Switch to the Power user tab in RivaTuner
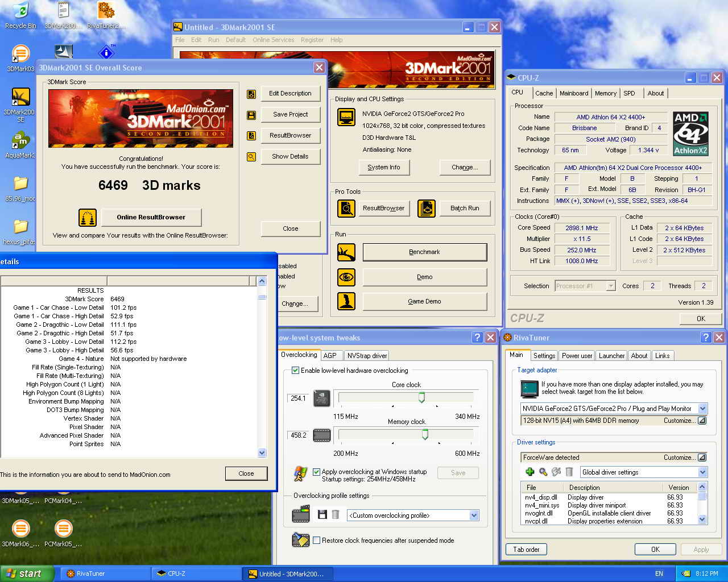 tap(577, 356)
